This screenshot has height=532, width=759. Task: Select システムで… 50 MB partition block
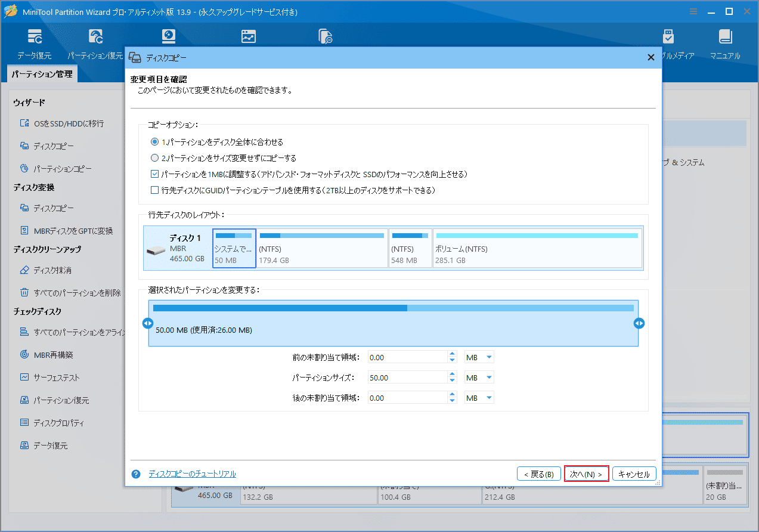(x=234, y=248)
